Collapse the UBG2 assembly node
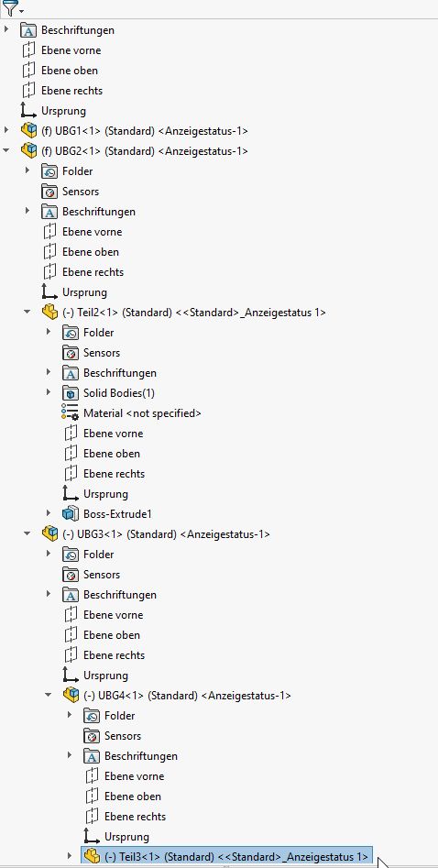The image size is (438, 868). point(6,150)
